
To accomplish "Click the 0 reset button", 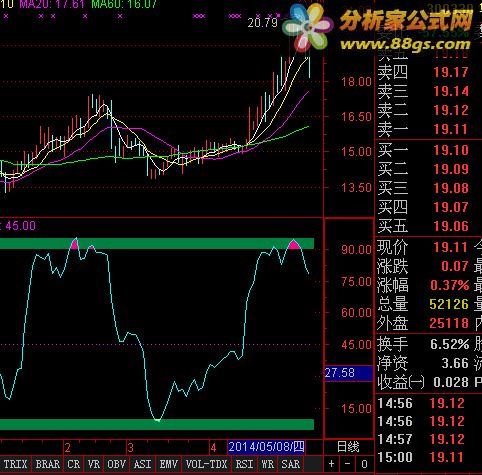I will pyautogui.click(x=364, y=464).
